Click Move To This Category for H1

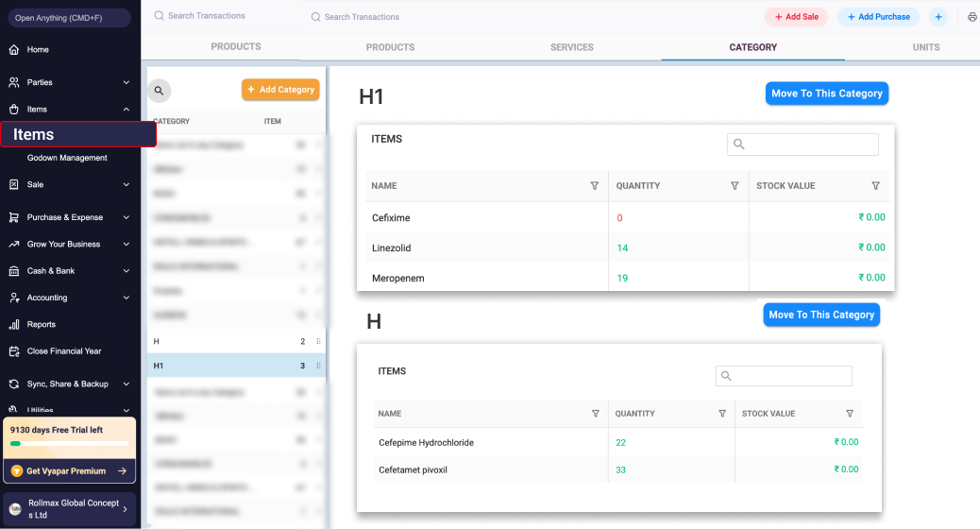coord(827,94)
